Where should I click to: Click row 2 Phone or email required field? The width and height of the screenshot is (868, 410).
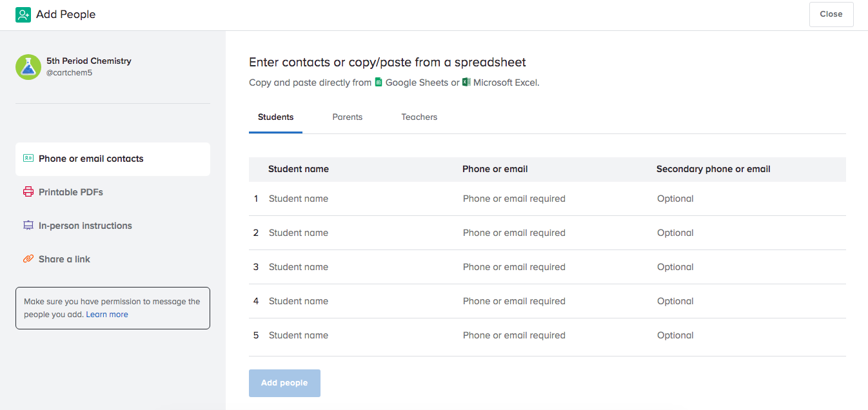tap(554, 233)
